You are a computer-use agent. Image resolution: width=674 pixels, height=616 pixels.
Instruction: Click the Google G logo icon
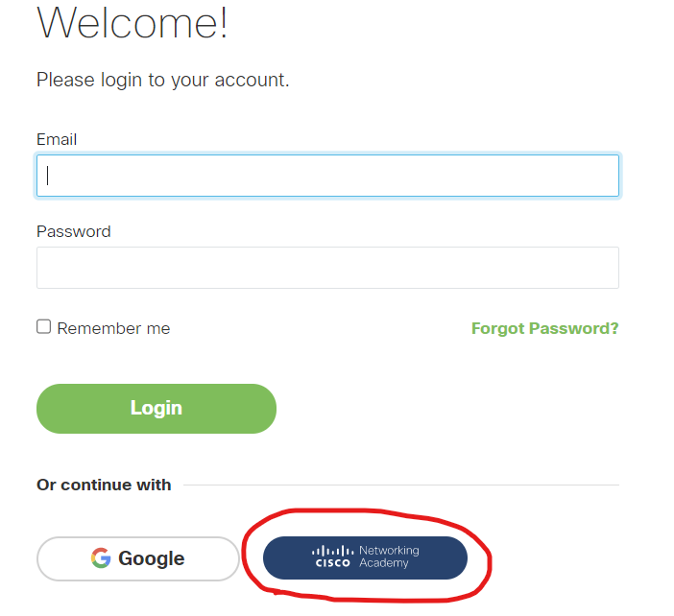click(x=101, y=558)
